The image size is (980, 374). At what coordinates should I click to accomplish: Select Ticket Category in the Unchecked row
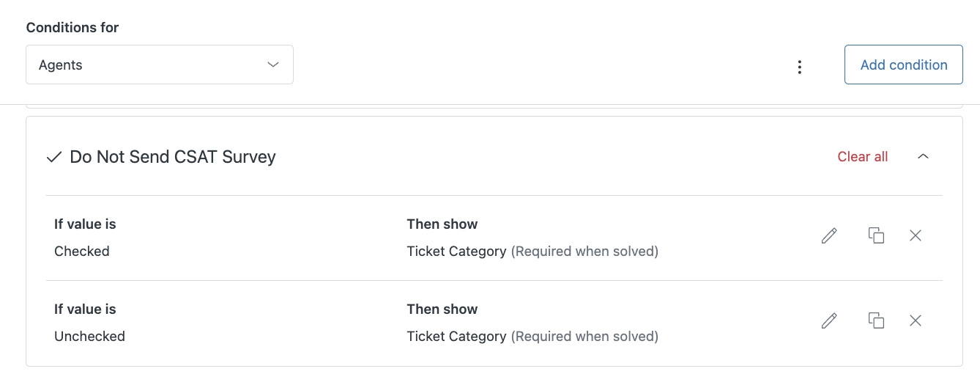(456, 337)
